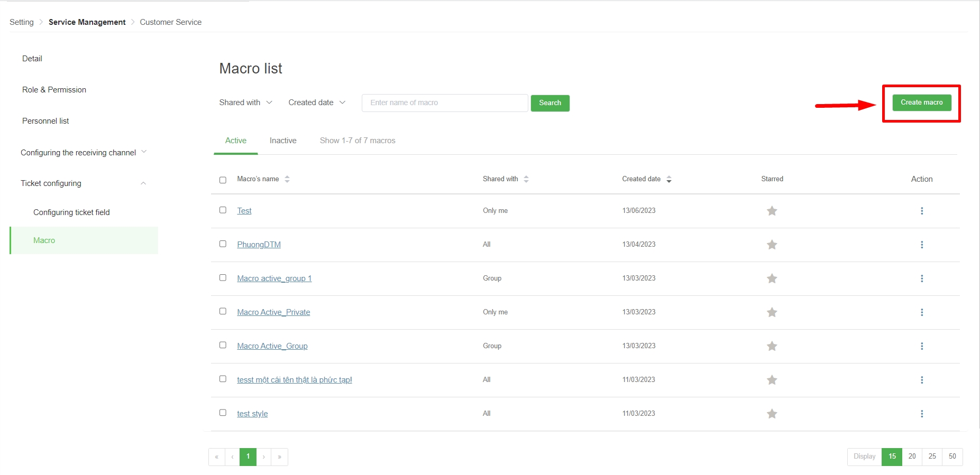Focus the macro name search field
The image size is (980, 475).
(x=444, y=103)
